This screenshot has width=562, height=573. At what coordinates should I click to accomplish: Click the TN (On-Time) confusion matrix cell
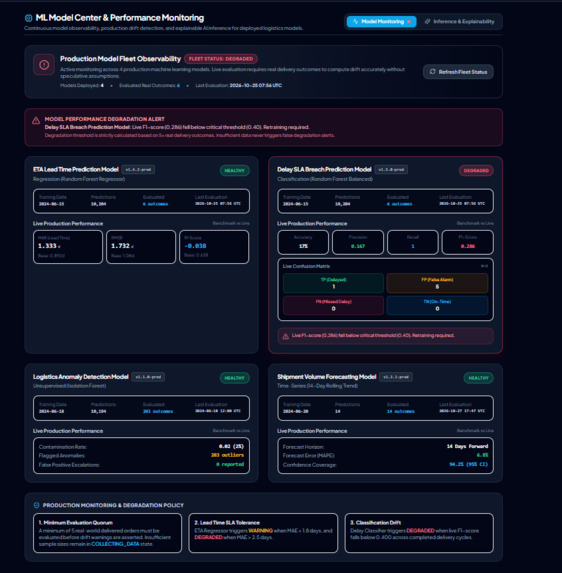[437, 305]
